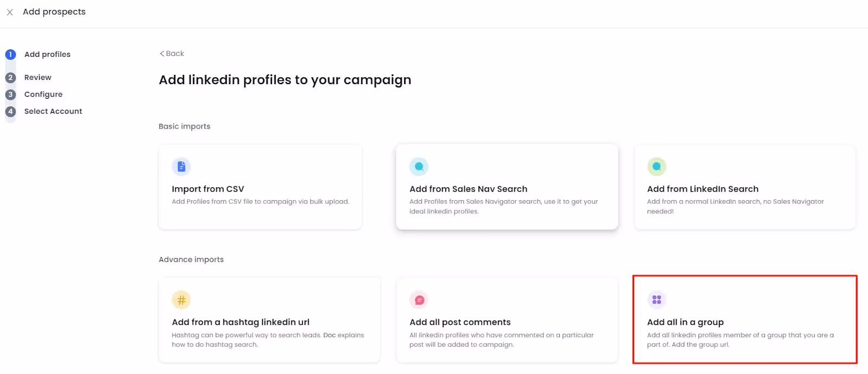Click the post comments chat bubble icon
This screenshot has height=374, width=868.
(x=418, y=299)
